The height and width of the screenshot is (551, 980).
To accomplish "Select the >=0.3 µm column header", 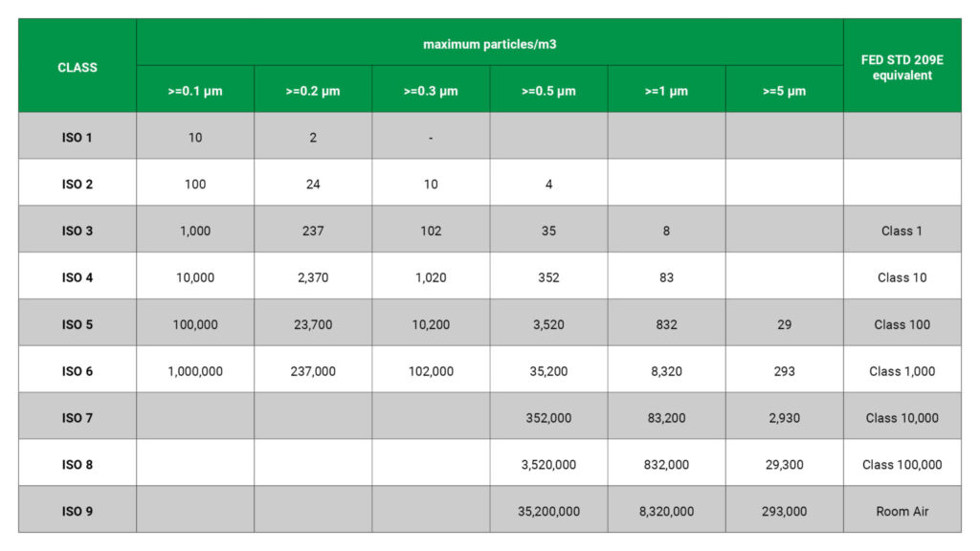I will [431, 89].
